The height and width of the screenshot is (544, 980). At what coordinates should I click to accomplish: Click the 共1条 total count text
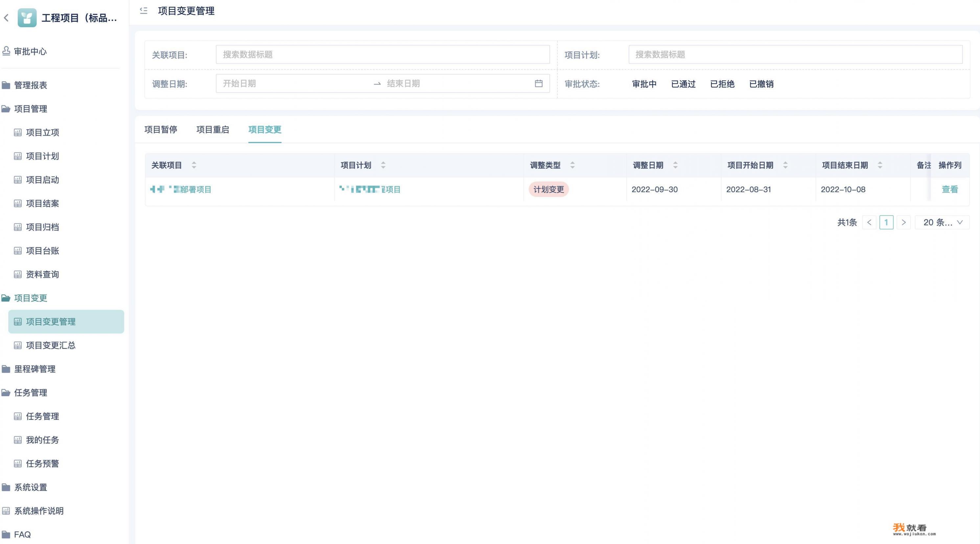847,222
